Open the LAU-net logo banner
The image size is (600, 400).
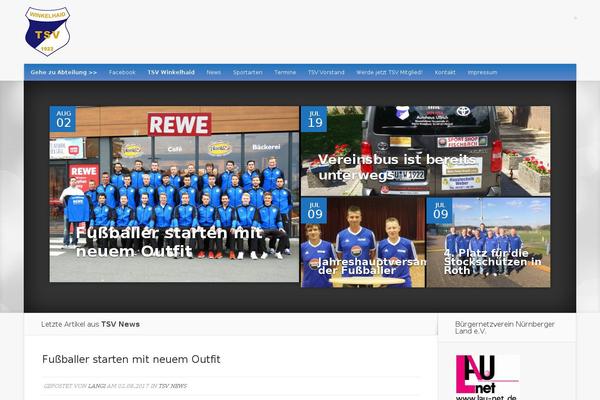(487, 377)
